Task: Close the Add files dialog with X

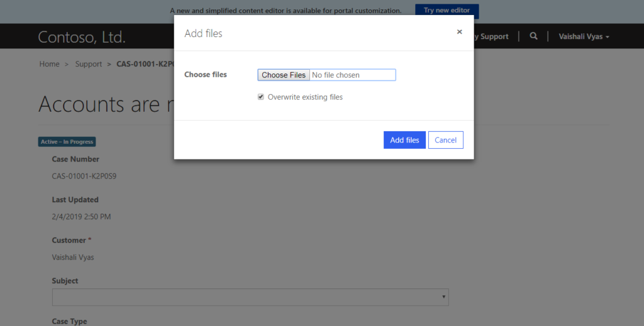Action: click(x=459, y=31)
